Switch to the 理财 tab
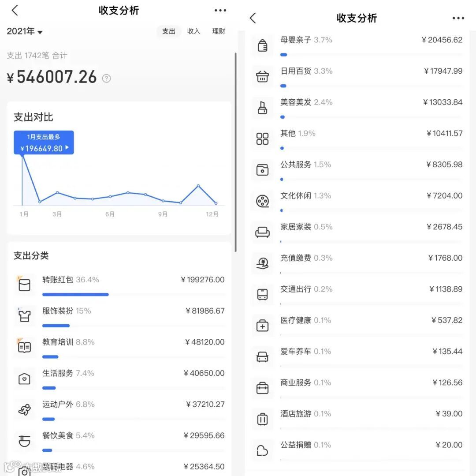The height and width of the screenshot is (476, 476). [x=219, y=31]
